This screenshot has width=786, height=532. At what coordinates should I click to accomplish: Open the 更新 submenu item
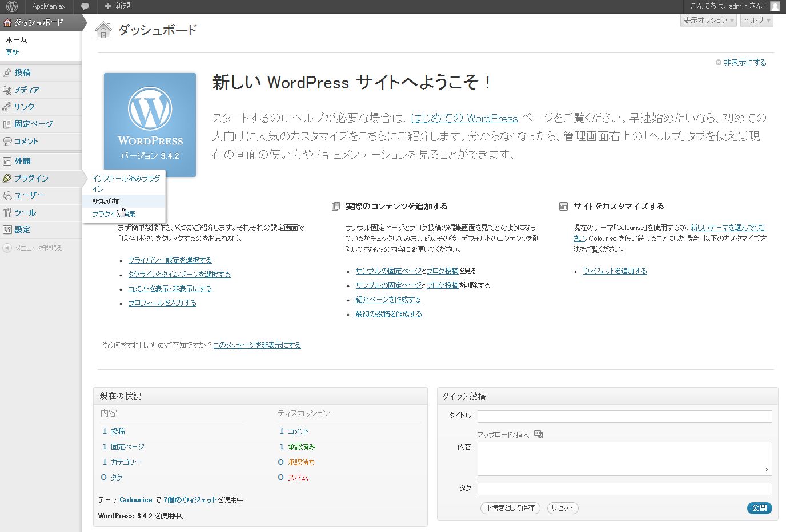coord(13,53)
